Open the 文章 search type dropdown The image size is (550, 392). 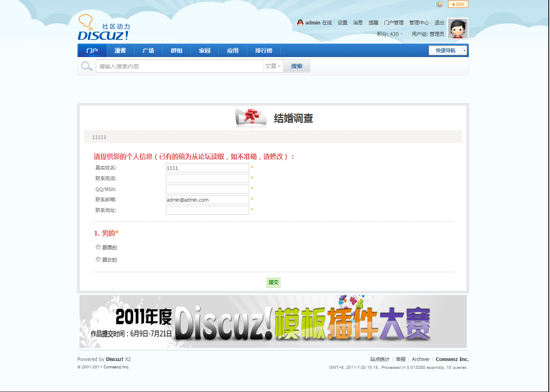click(x=273, y=66)
